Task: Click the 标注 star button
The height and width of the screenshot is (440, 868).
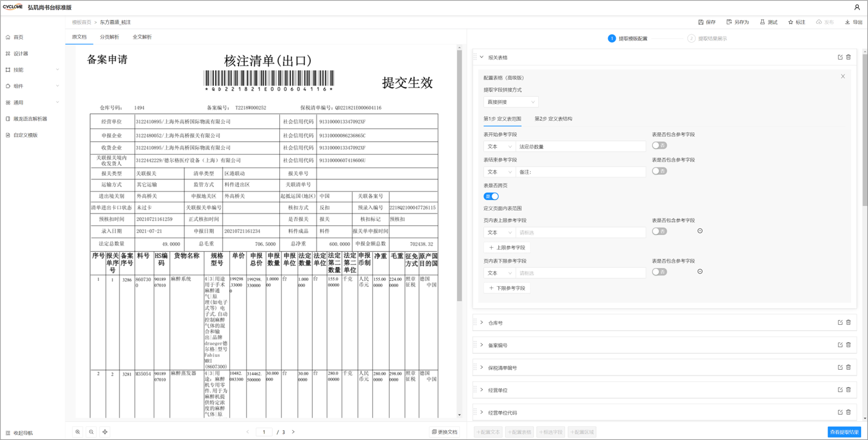Action: 797,22
